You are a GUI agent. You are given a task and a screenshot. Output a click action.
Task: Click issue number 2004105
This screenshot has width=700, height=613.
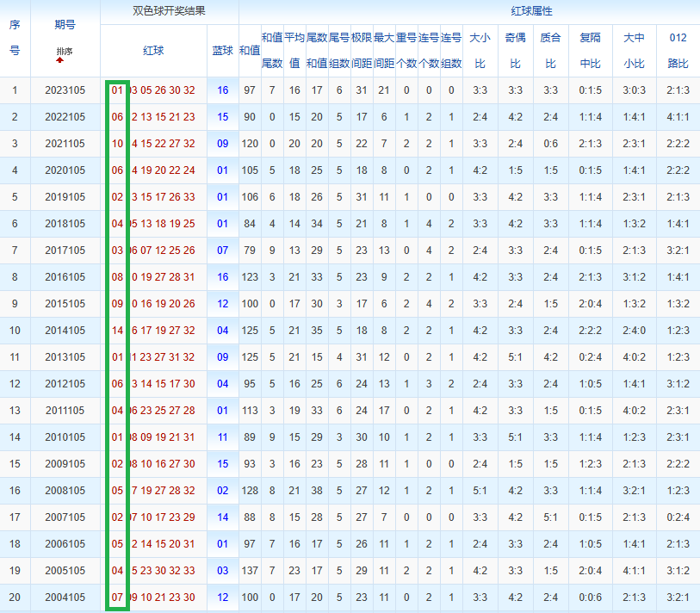click(65, 597)
